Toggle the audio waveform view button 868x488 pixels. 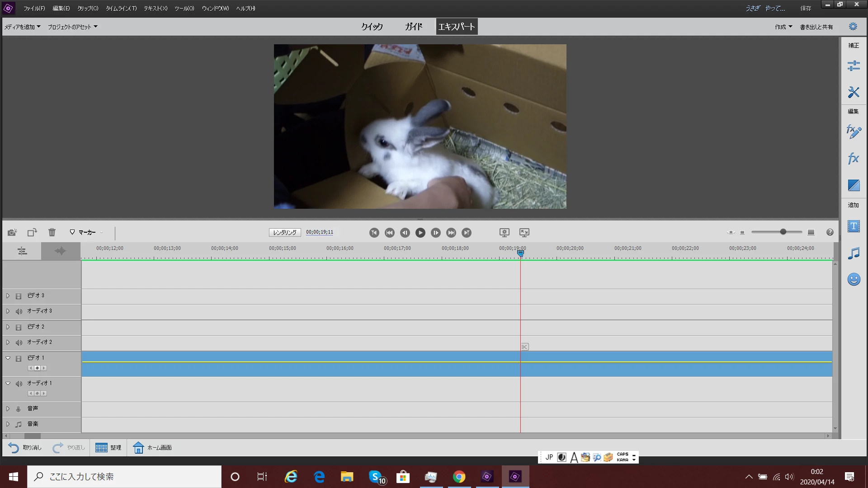[x=60, y=251]
